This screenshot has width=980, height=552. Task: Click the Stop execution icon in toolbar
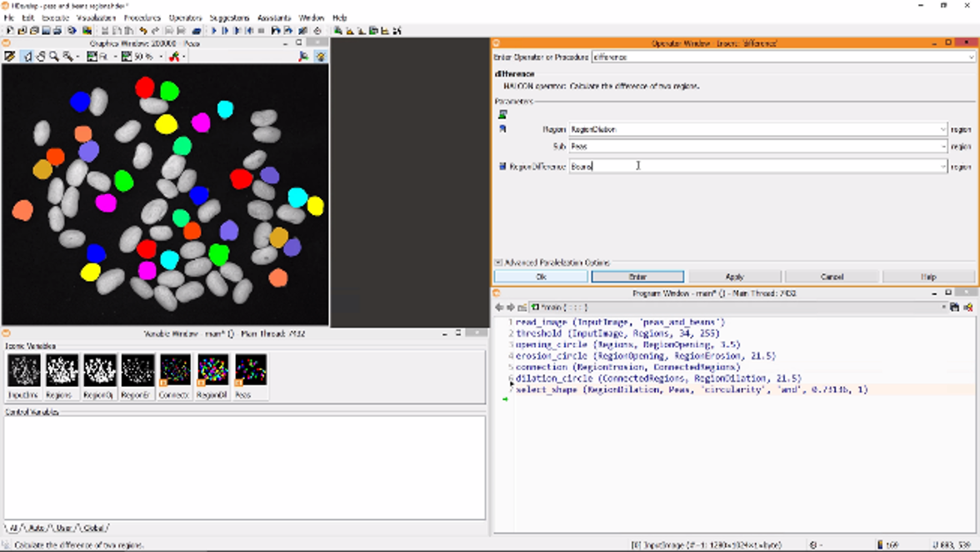(261, 31)
